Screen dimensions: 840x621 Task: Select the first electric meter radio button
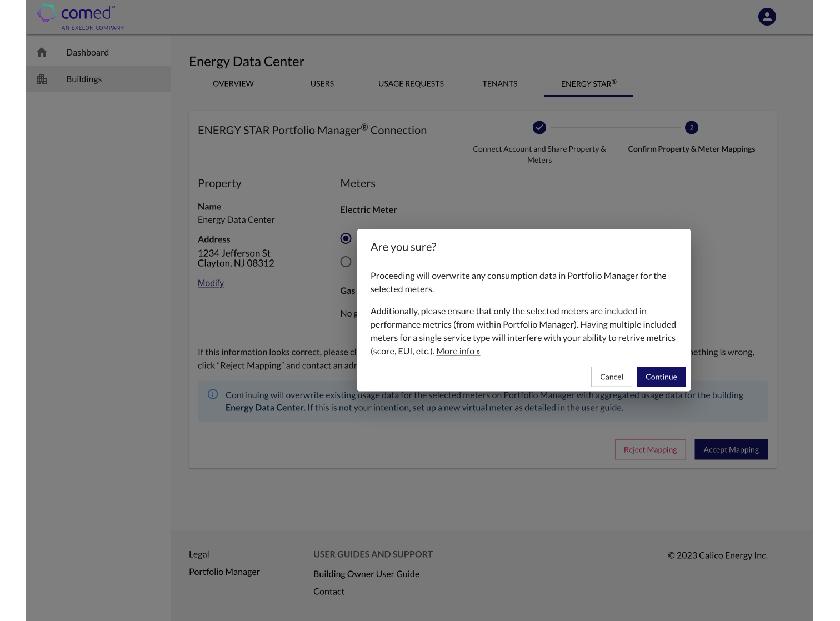[346, 238]
